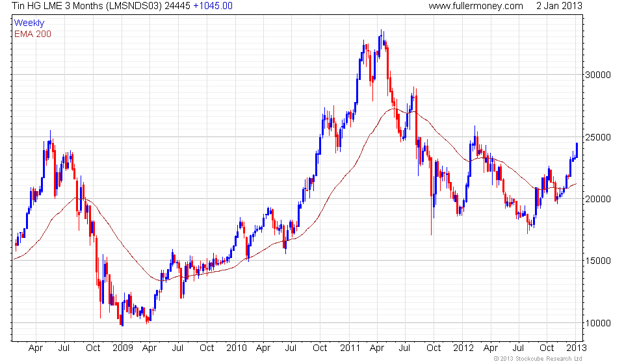Click the 'Oct' label just before 2011

click(320, 348)
